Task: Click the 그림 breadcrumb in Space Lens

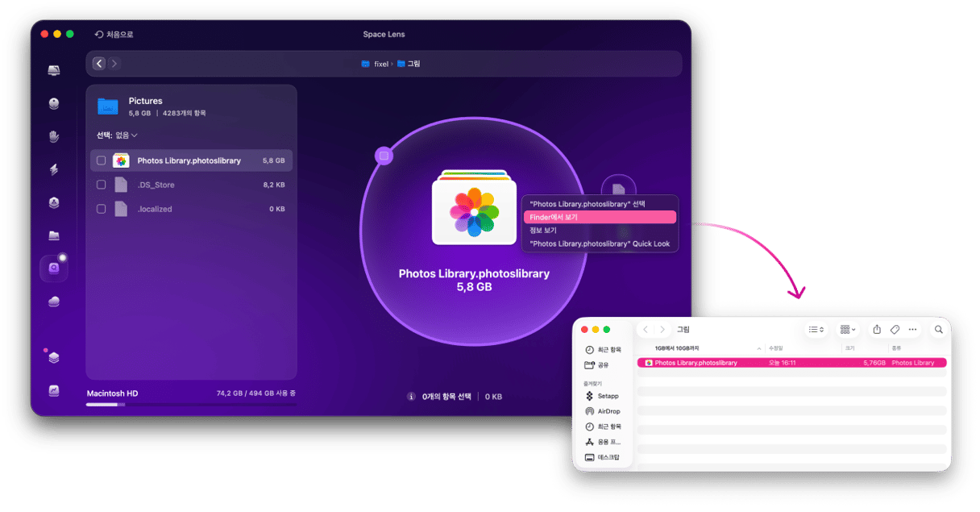Action: pos(409,64)
